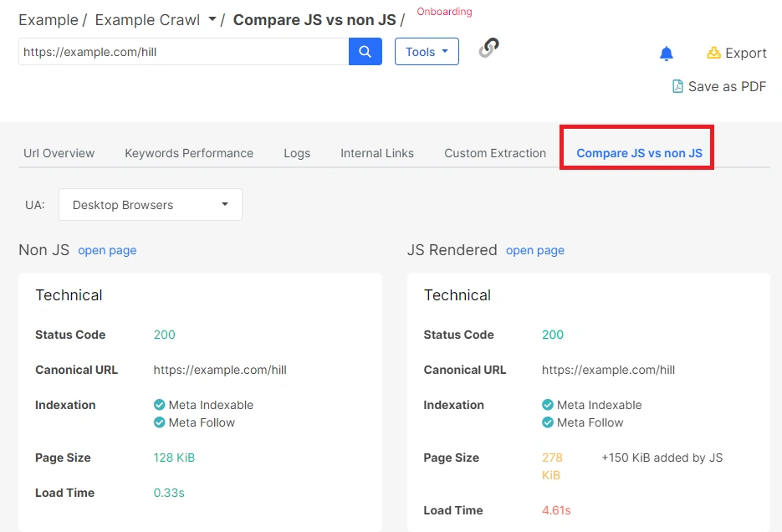Click Save as PDF
Screen dimensions: 782x532
727,86
